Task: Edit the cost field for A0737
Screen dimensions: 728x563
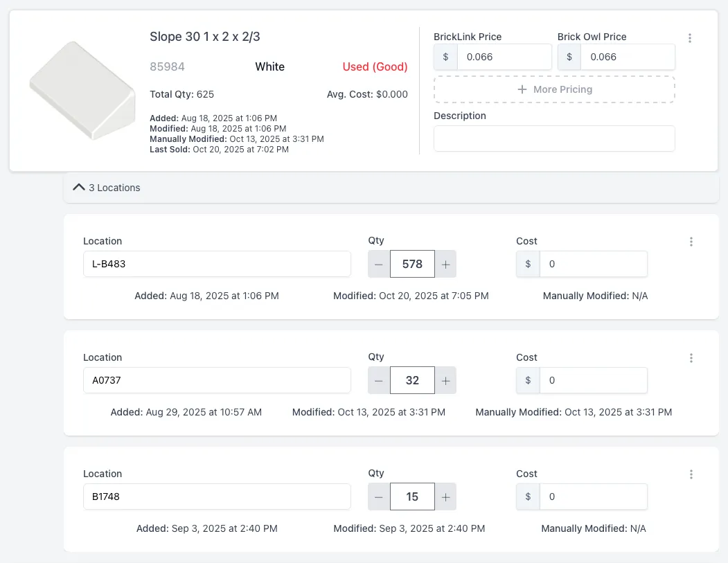Action: click(594, 381)
